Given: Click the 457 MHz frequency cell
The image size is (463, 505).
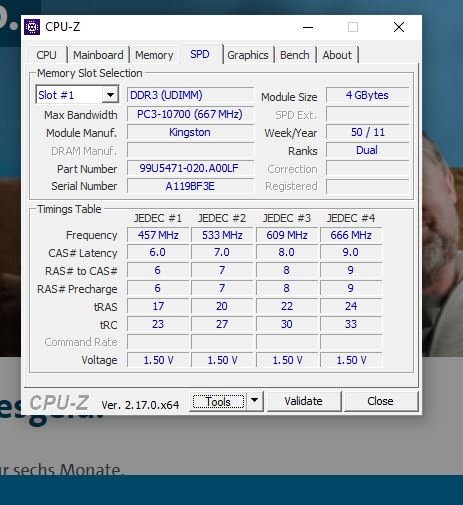Looking at the screenshot, I should click(158, 235).
